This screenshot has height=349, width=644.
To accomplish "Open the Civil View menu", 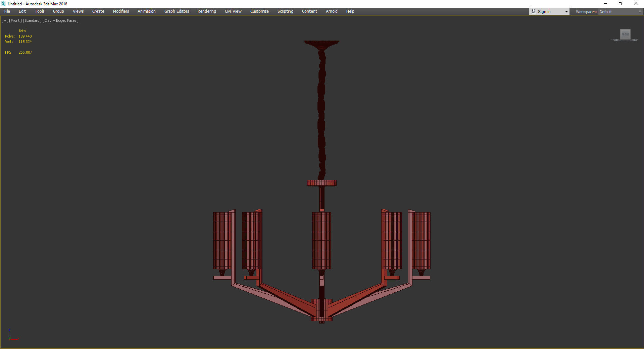I will tap(233, 11).
